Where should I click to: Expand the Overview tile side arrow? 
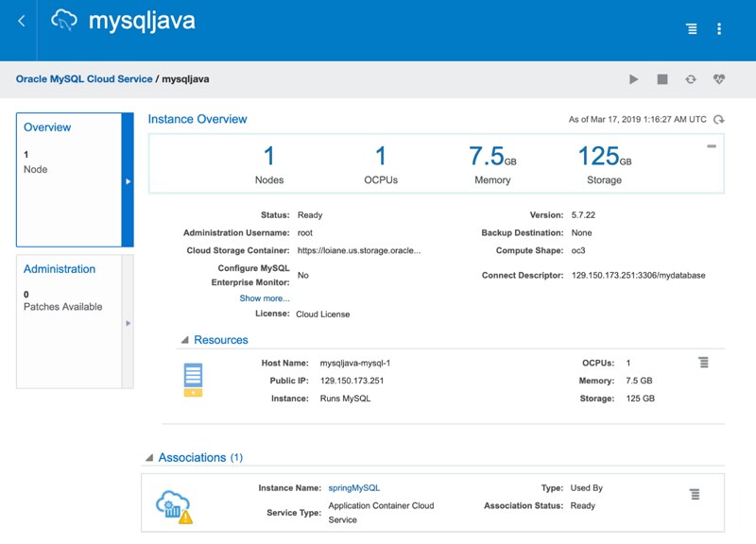coord(128,181)
